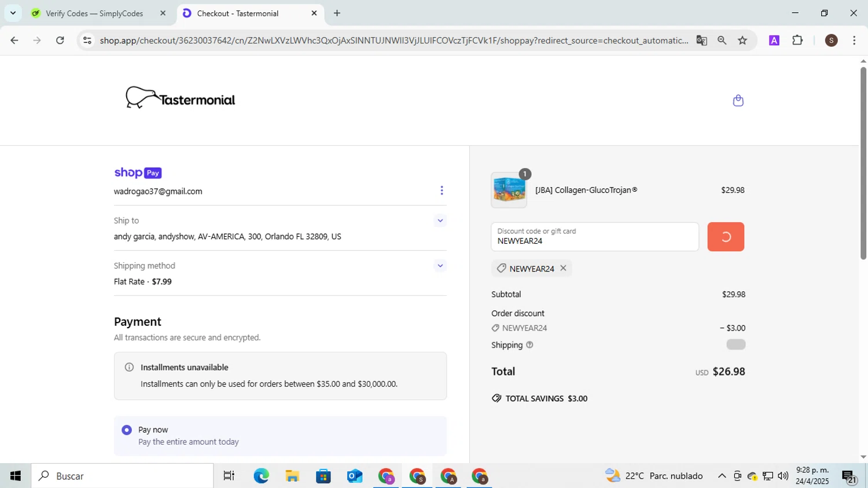Open the translate page icon
This screenshot has width=868, height=488.
tap(701, 41)
